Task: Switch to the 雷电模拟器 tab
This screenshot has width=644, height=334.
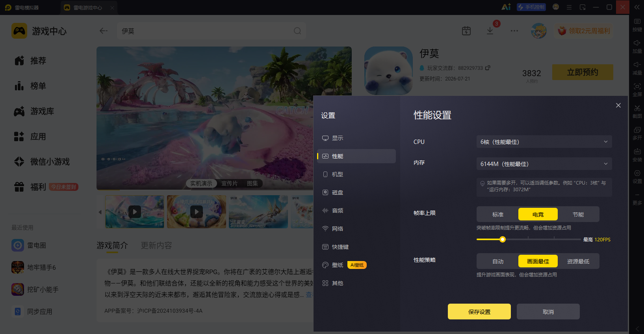Action: [22, 7]
